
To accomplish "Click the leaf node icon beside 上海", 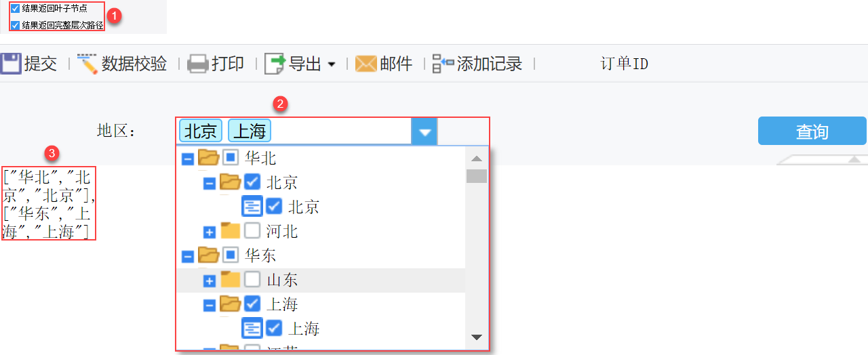I will tap(252, 329).
